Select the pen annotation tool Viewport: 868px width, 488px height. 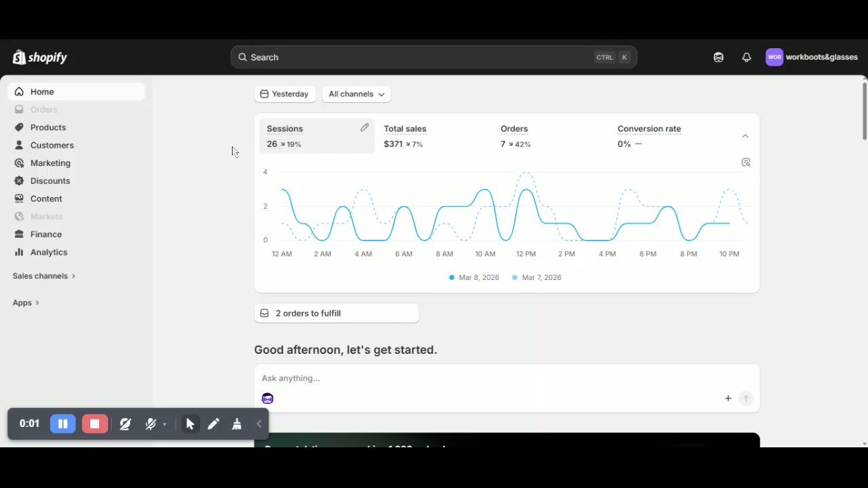(x=214, y=424)
